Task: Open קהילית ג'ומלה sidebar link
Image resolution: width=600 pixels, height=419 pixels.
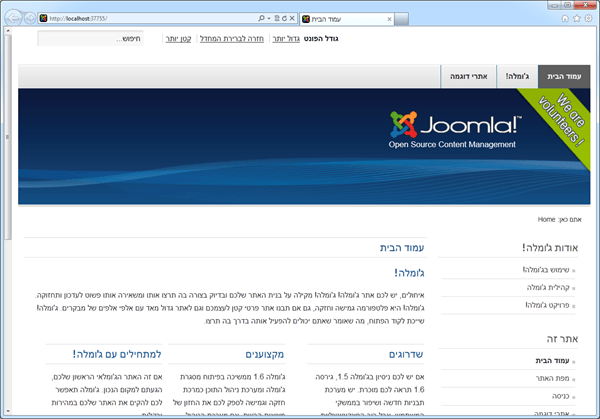Action: coord(548,287)
